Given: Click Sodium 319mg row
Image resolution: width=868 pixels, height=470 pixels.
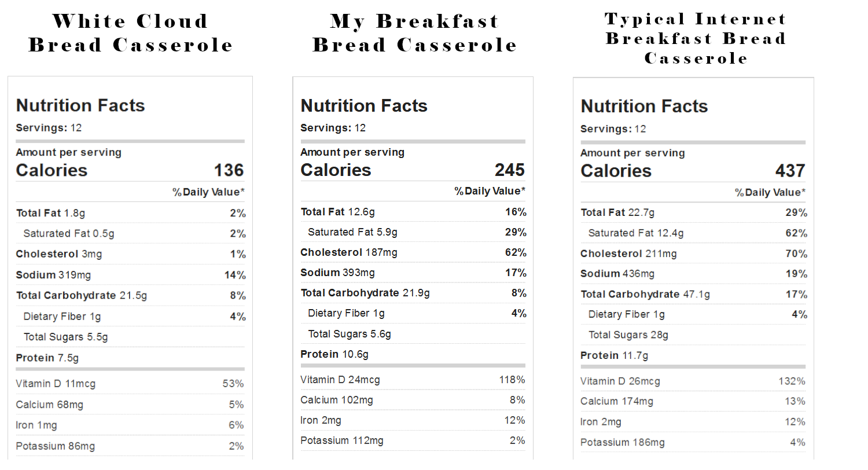Looking at the screenshot, I should [131, 275].
